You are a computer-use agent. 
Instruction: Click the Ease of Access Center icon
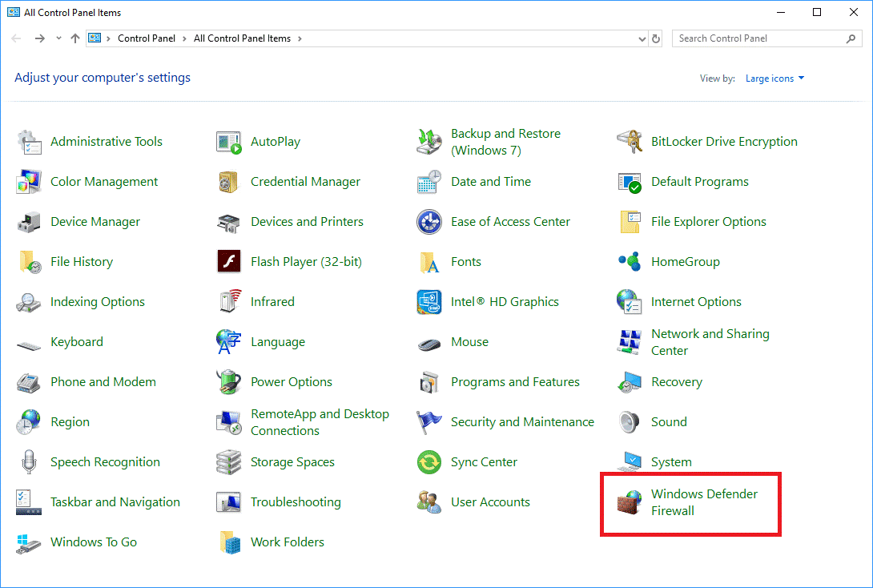429,222
